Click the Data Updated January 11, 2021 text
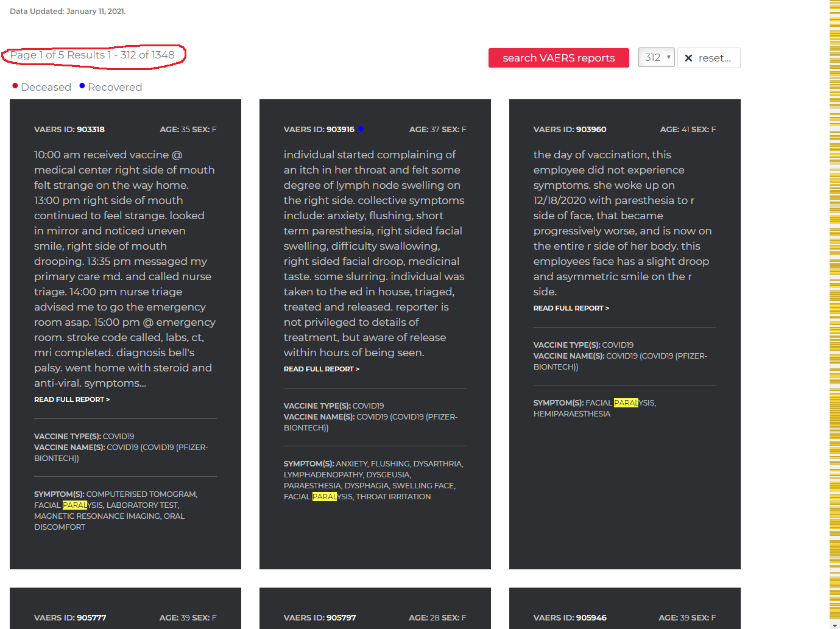 point(68,11)
